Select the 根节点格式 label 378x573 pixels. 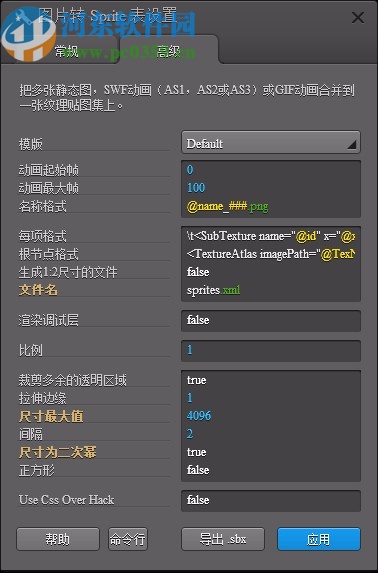49,254
